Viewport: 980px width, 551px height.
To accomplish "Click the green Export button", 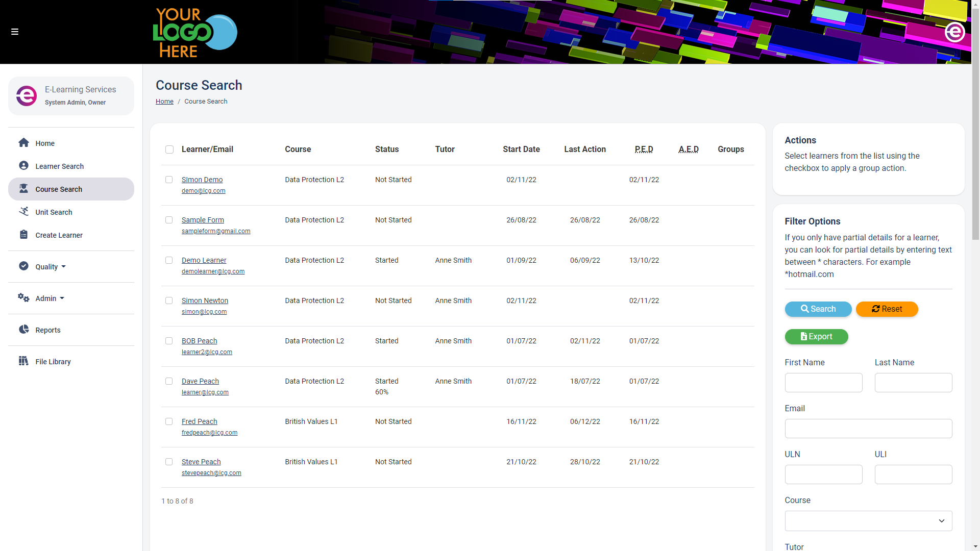I will coord(816,337).
